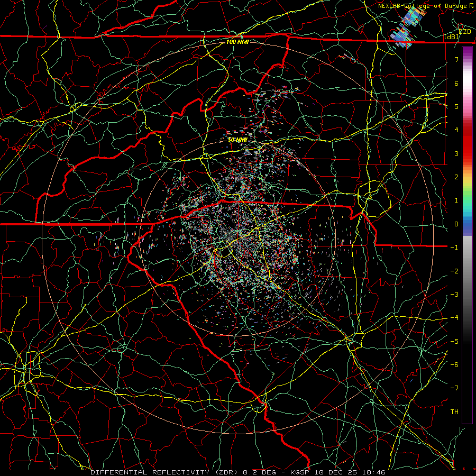
Task: Click the TH threshold label on scale
Action: (x=454, y=412)
